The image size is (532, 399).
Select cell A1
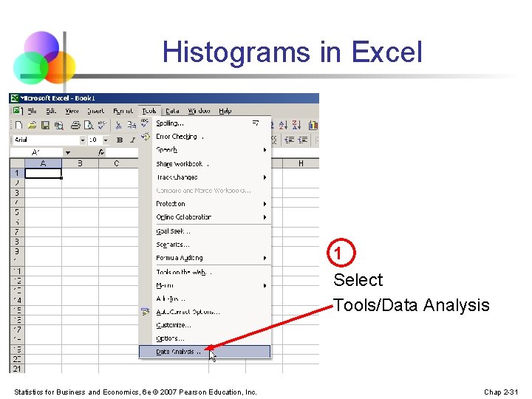coord(44,174)
